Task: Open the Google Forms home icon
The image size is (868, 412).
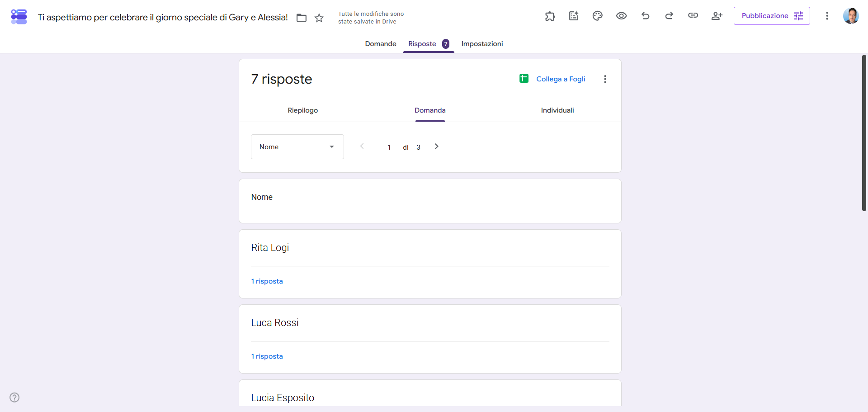Action: tap(19, 17)
